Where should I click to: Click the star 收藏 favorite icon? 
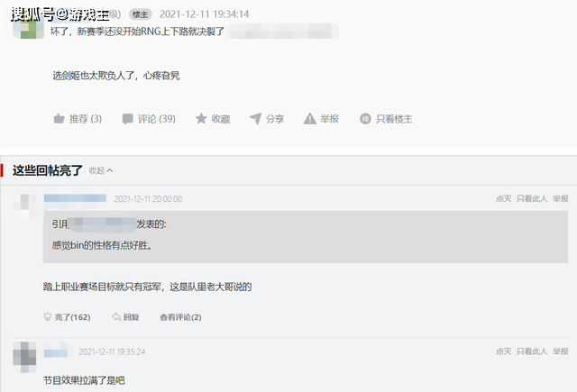tap(201, 118)
